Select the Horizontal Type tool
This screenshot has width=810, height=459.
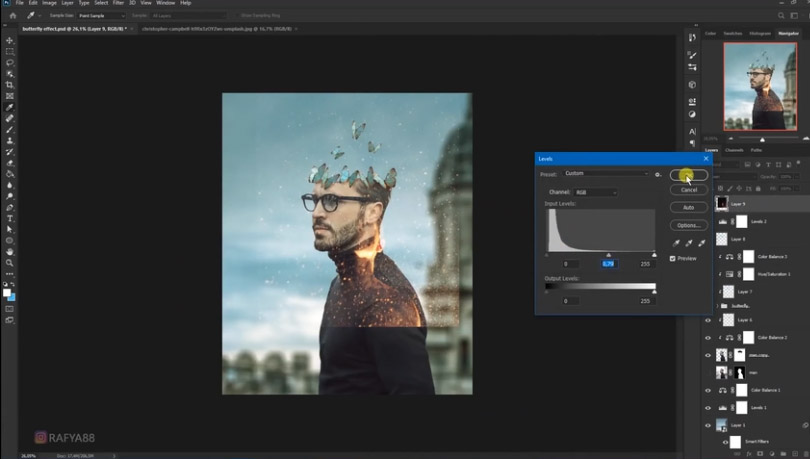(x=10, y=218)
